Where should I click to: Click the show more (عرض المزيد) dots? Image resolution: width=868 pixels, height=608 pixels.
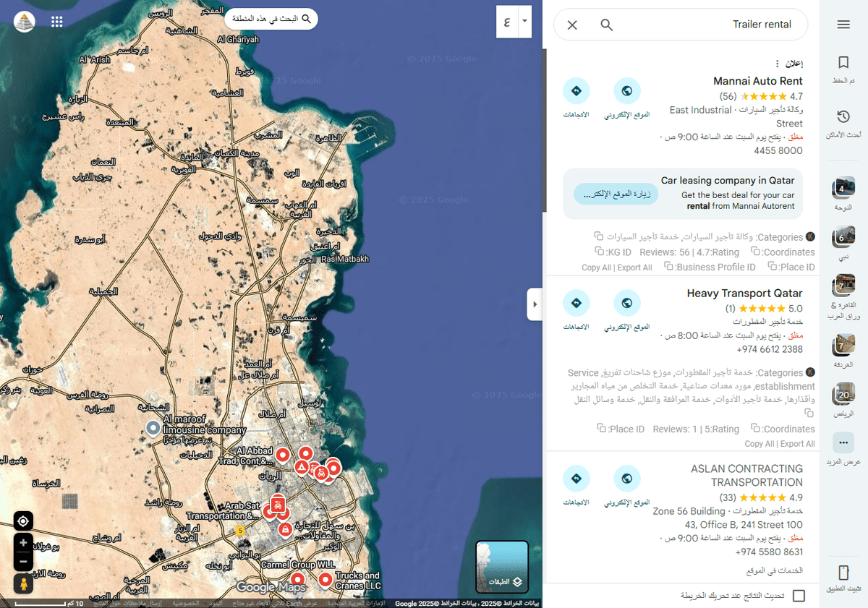(x=843, y=442)
